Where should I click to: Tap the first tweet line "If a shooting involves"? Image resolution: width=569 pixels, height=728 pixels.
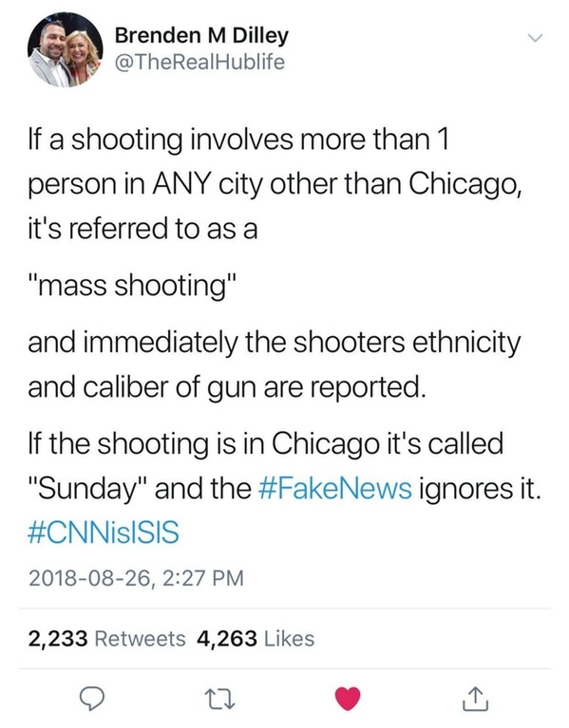(x=237, y=139)
